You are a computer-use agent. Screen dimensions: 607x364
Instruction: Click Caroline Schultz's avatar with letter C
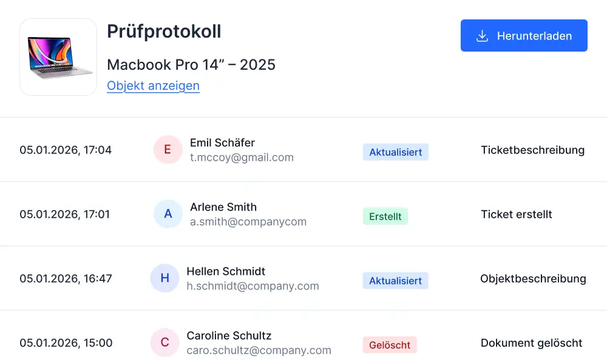164,343
